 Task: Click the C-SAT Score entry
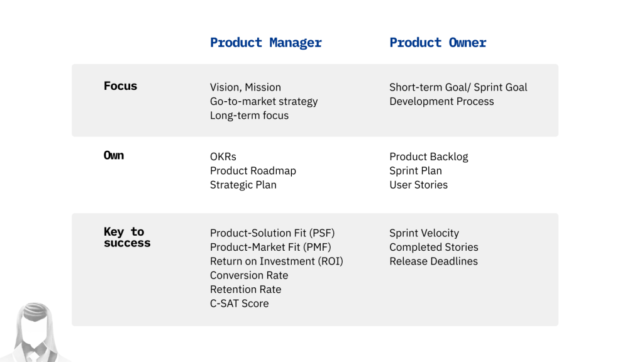pos(239,304)
